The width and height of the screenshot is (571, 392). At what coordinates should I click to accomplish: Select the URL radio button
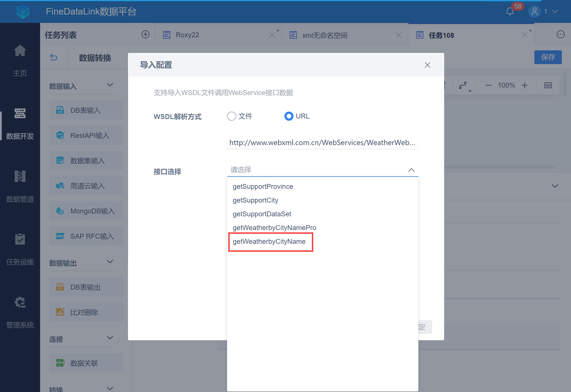point(289,116)
